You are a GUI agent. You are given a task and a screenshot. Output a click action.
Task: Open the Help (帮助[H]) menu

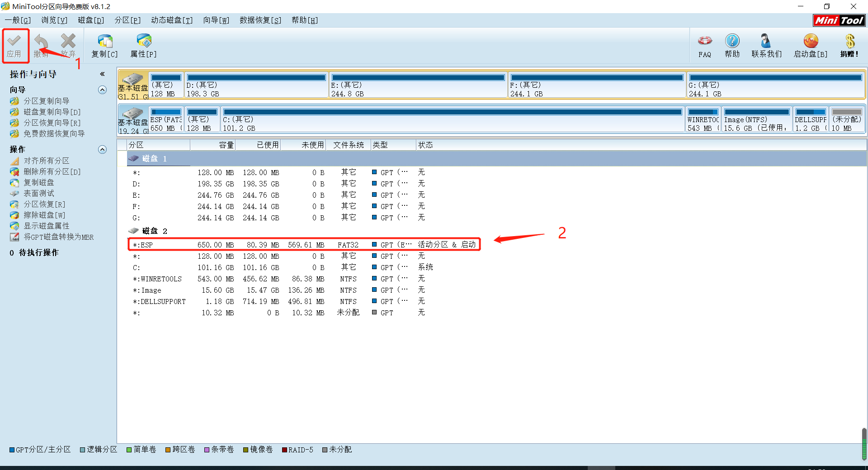click(305, 20)
